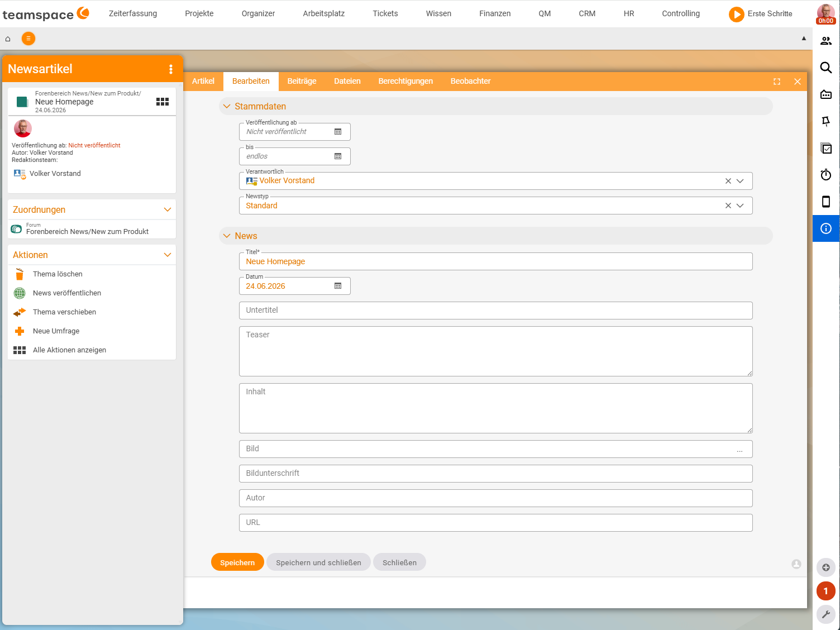Open the Newsartikel three-dot options menu
This screenshot has width=840, height=630.
pos(171,69)
